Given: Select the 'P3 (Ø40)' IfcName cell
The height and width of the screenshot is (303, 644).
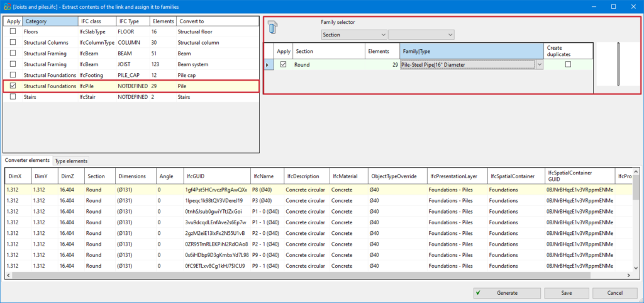Looking at the screenshot, I should coord(267,200).
